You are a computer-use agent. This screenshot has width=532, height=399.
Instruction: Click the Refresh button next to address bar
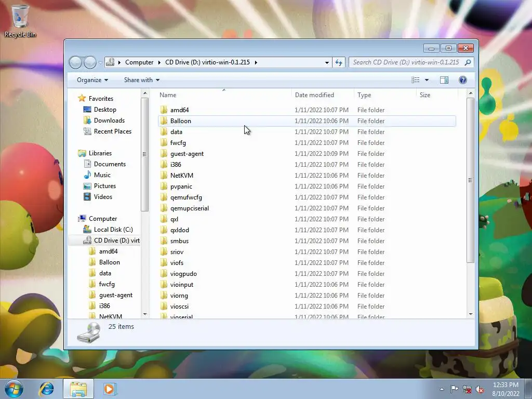[x=339, y=62]
